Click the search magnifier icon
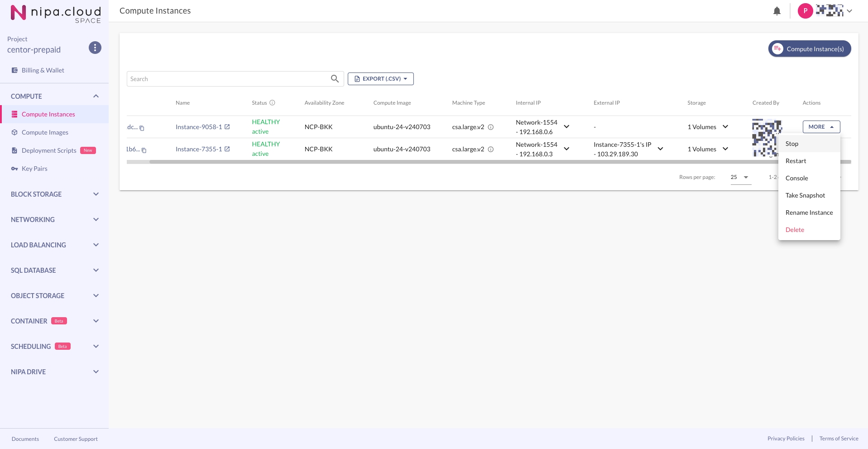This screenshot has width=868, height=449. (335, 79)
